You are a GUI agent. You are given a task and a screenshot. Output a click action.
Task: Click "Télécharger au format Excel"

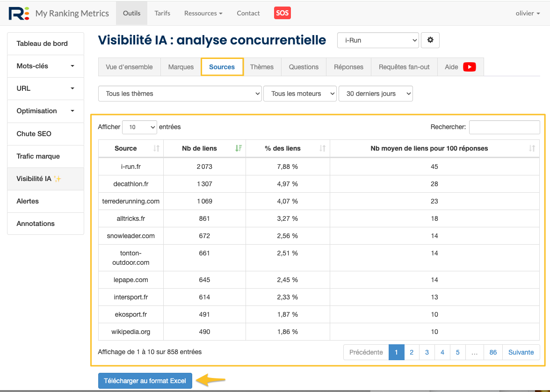[x=145, y=380]
